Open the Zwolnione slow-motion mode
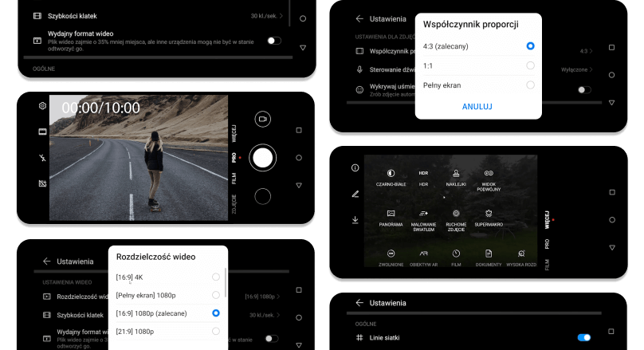This screenshot has height=350, width=644. click(391, 254)
